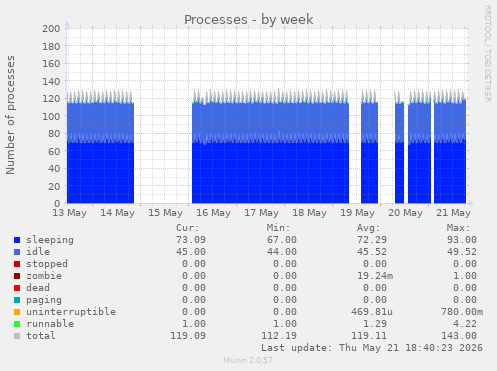Click sleeping average value 72.29
This screenshot has height=371, width=497.
pos(372,240)
